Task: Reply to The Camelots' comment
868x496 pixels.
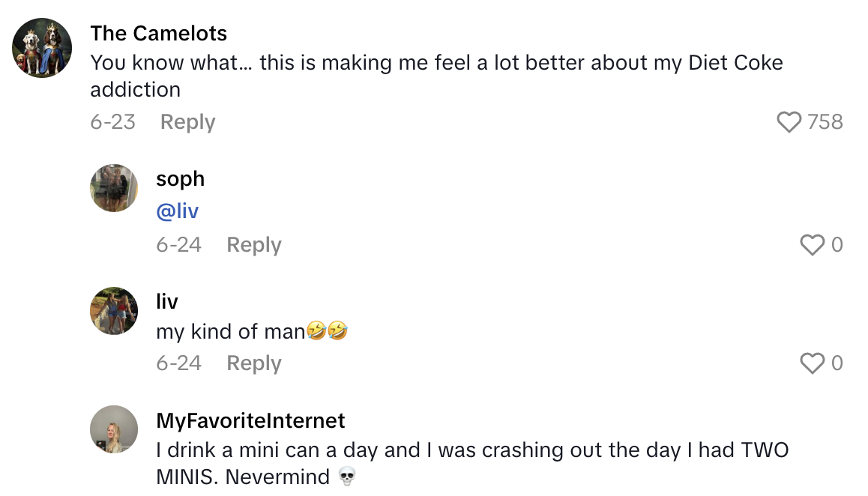Action: 187,121
